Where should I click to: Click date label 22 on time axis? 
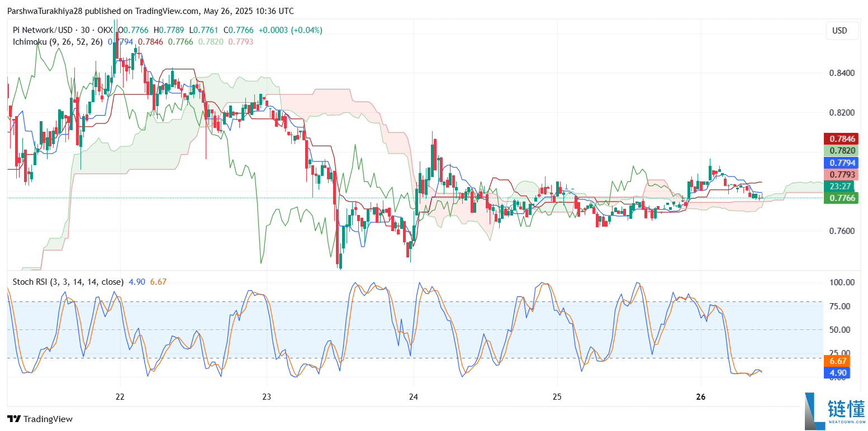tap(120, 397)
